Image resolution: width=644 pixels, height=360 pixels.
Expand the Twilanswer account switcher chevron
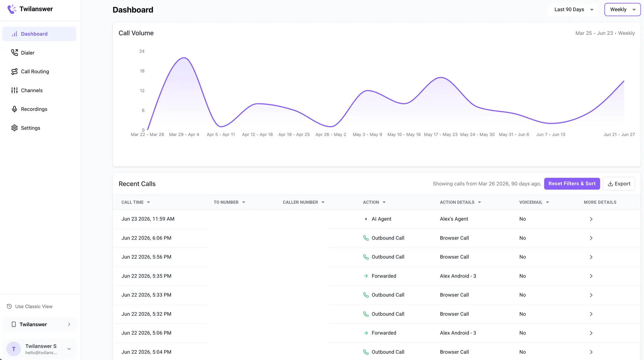tap(69, 324)
